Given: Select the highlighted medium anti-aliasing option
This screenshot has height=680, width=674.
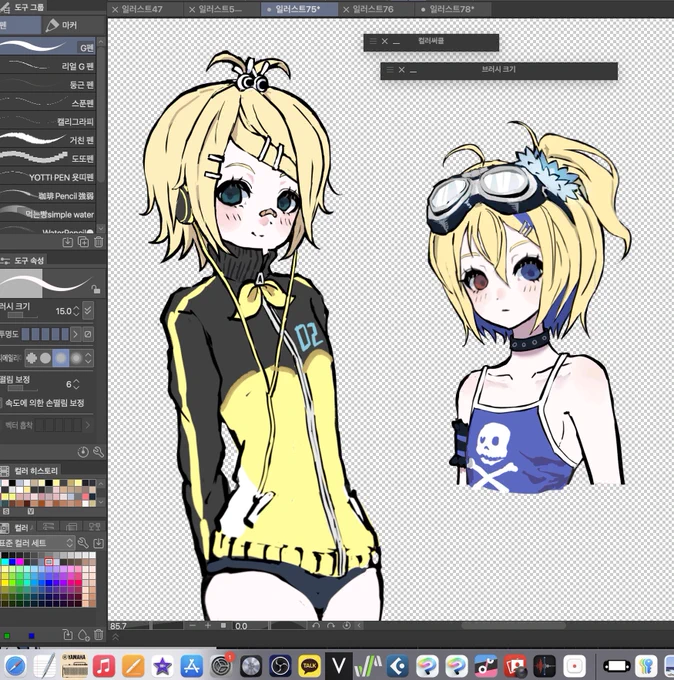Looking at the screenshot, I should click(61, 358).
